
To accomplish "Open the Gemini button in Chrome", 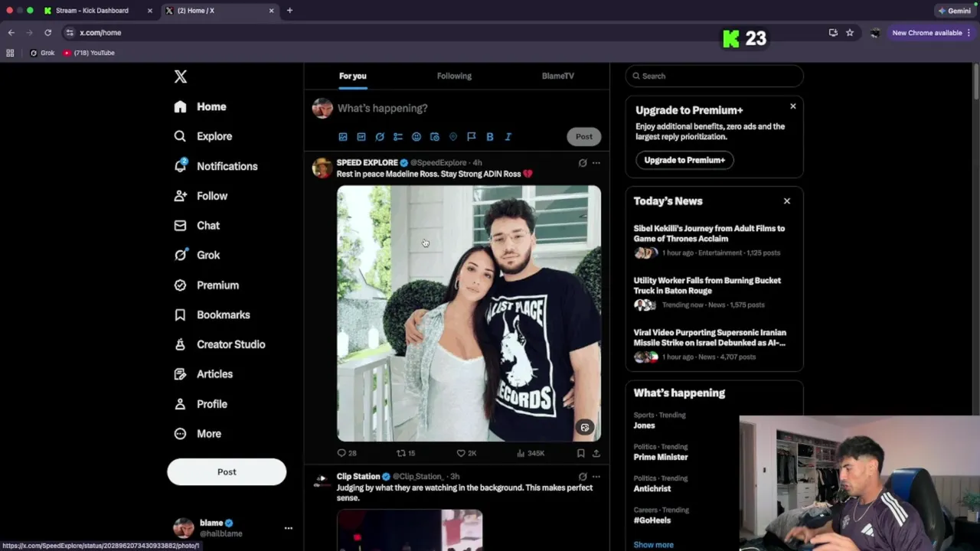I will [954, 11].
